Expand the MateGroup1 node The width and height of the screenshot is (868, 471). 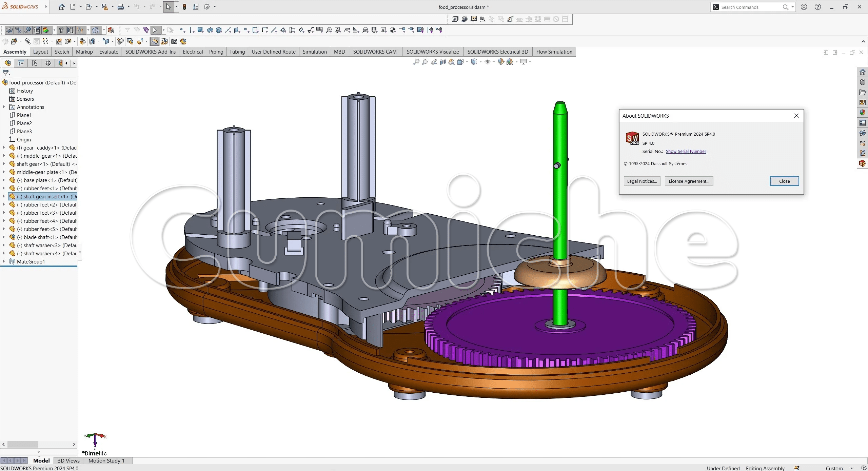coord(4,261)
